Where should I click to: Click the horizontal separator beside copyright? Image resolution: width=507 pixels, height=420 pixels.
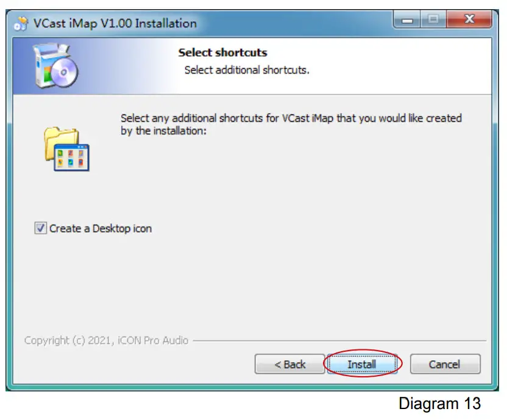(339, 340)
